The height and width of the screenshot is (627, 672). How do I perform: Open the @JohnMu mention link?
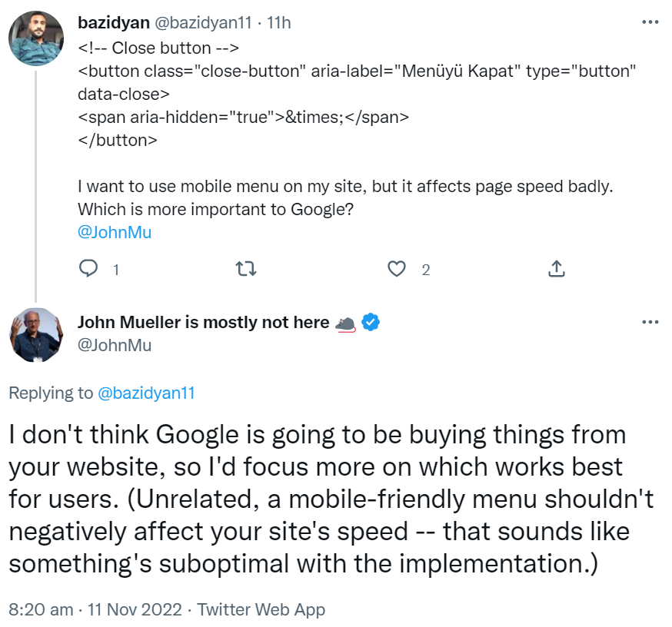(x=115, y=232)
